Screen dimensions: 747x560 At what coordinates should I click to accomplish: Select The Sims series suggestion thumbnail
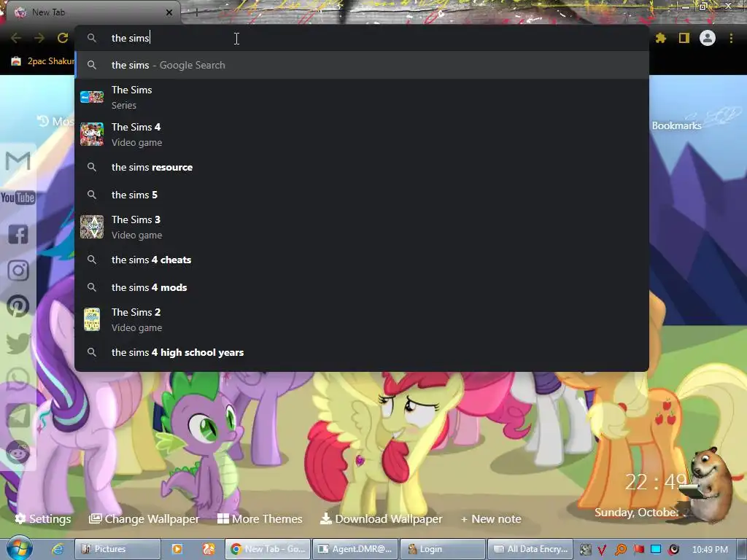coord(92,97)
